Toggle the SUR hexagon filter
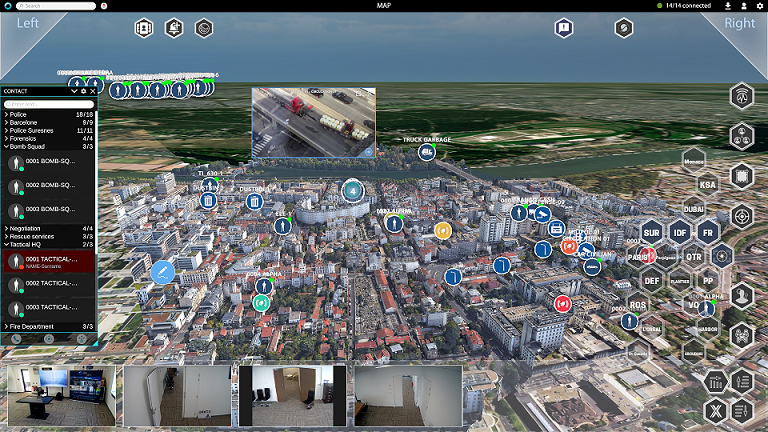768x432 pixels. (652, 232)
